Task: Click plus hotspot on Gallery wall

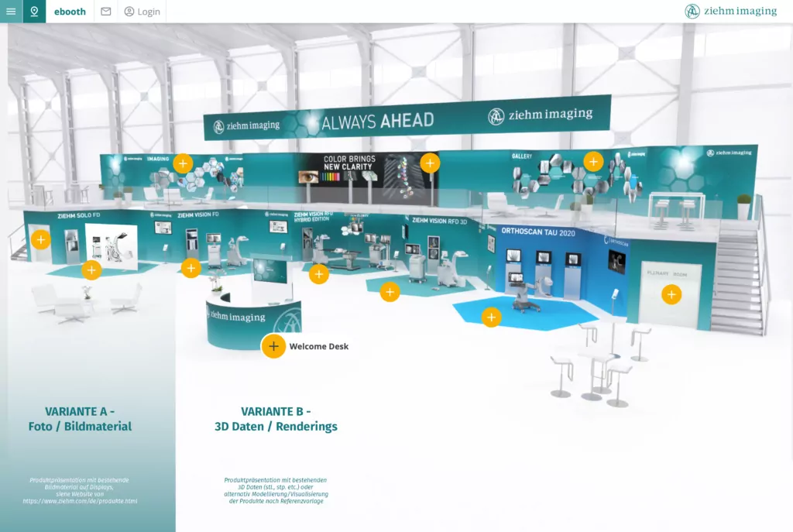Action: 593,162
